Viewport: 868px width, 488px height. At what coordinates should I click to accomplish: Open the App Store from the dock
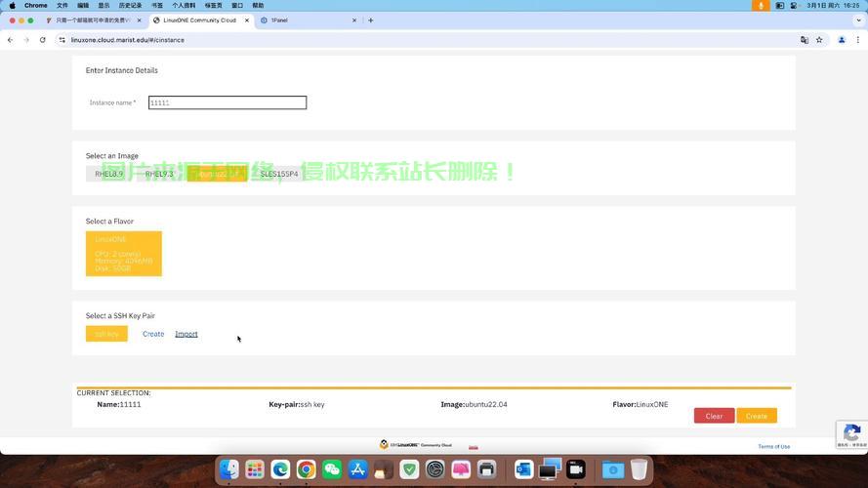pyautogui.click(x=357, y=469)
